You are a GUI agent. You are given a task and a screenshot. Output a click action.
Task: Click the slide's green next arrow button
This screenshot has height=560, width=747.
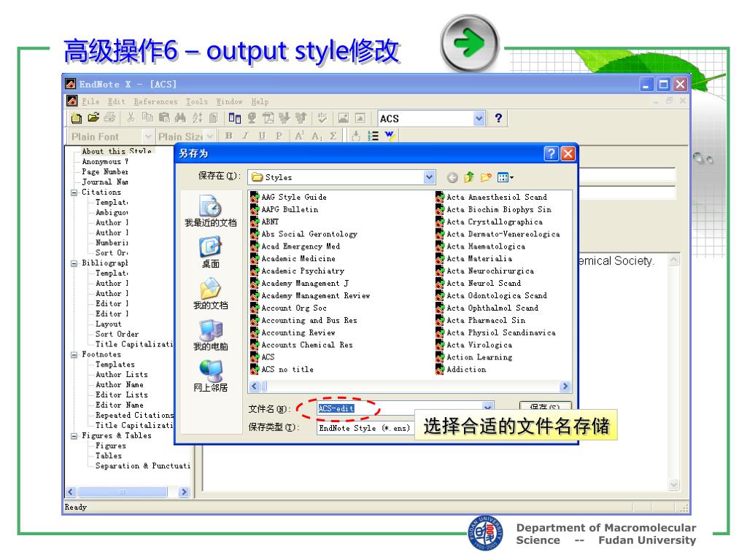click(x=471, y=43)
